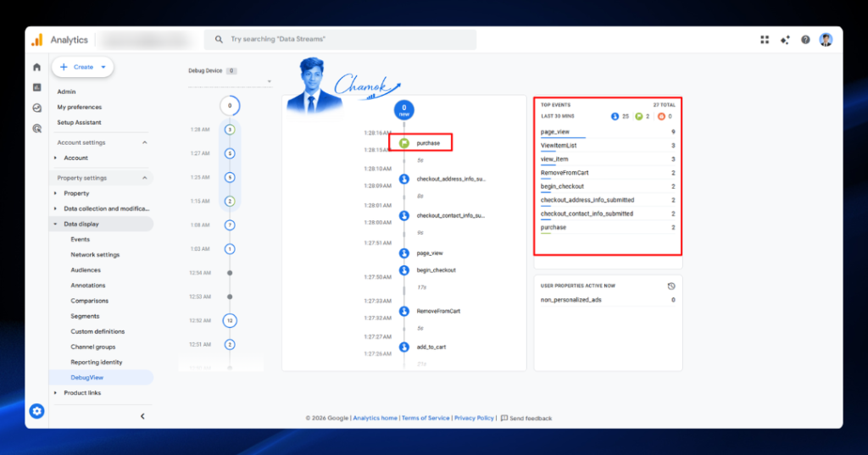
Task: Expand Data collection and modification item
Action: click(x=55, y=208)
